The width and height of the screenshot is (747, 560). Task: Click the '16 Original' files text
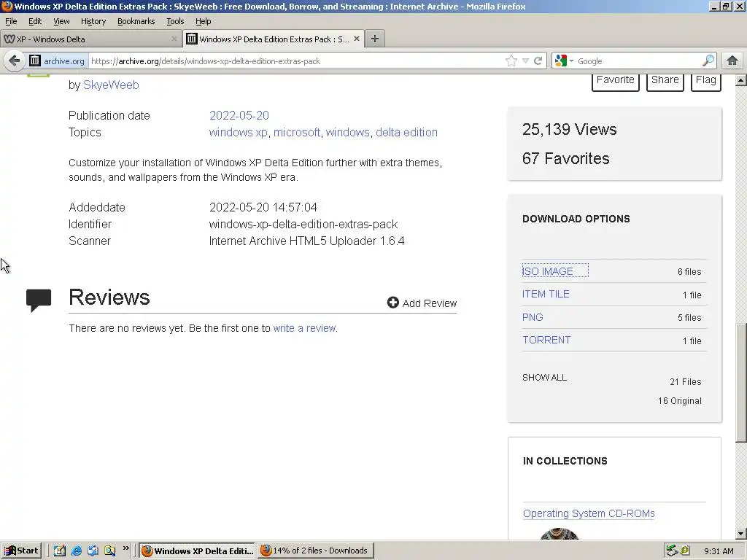pos(680,401)
